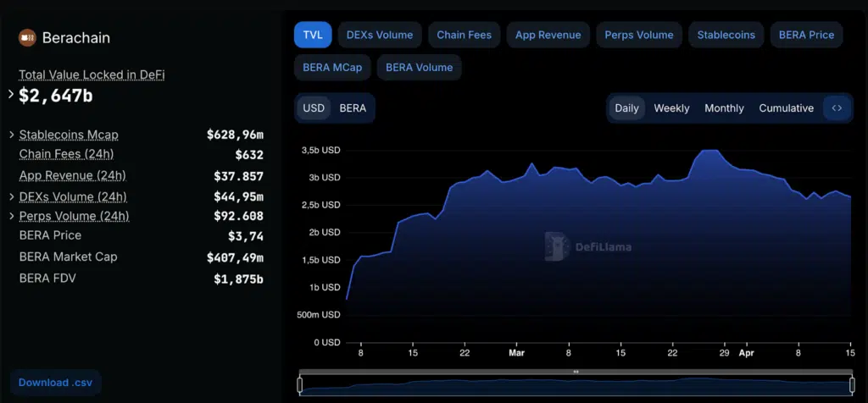Switch denomination to BERA

[x=353, y=108]
